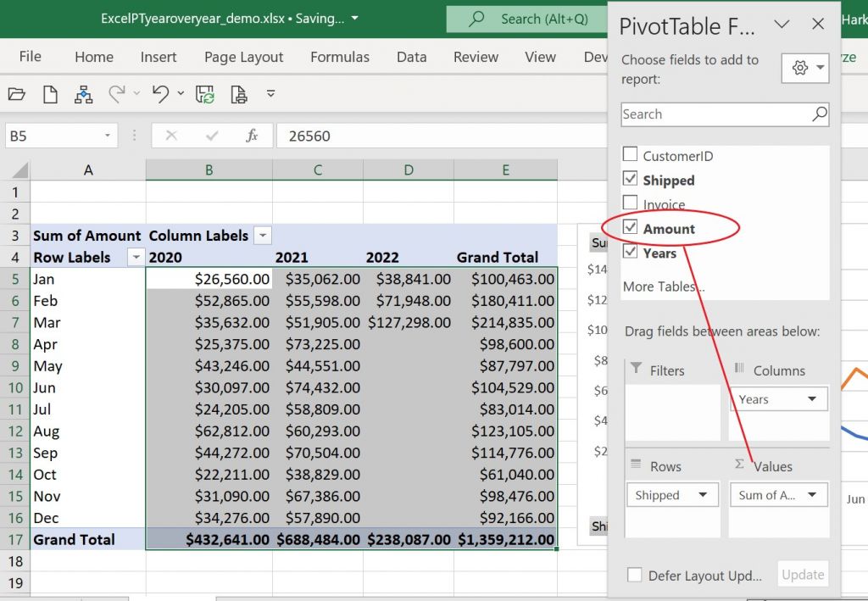Open the PivotTable Fields gear tools icon
The height and width of the screenshot is (601, 868).
click(x=804, y=69)
